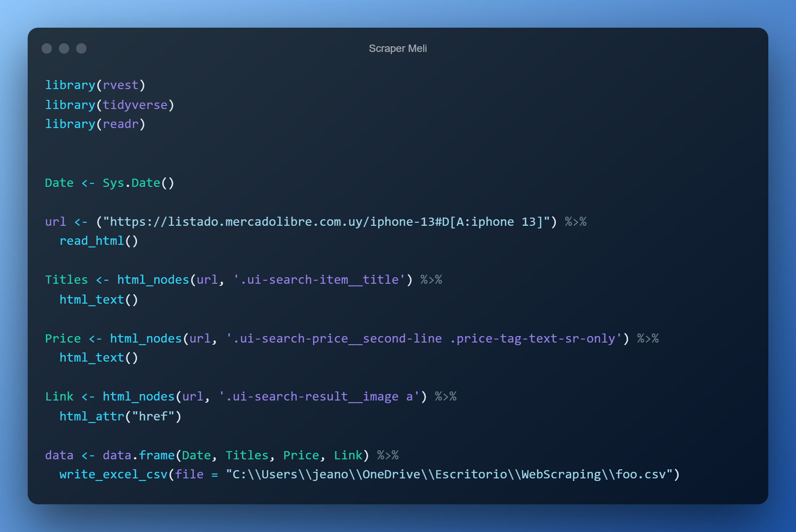This screenshot has height=532, width=796.
Task: Select the library(rvest) line
Action: (x=95, y=85)
